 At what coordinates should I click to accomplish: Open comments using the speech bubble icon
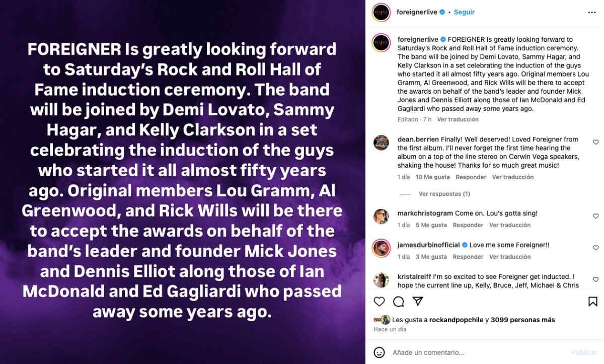pos(399,302)
